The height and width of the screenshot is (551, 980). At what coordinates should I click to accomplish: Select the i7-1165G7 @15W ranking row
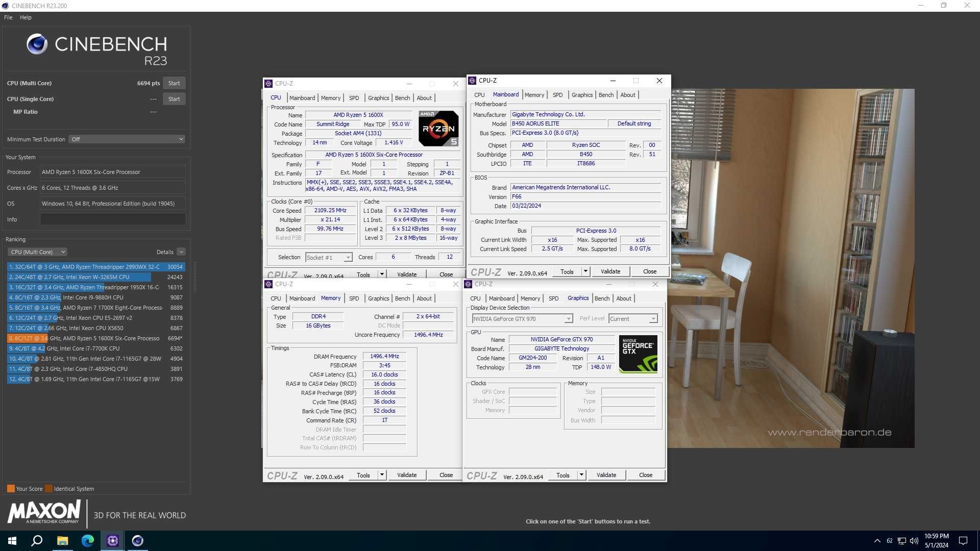click(96, 379)
